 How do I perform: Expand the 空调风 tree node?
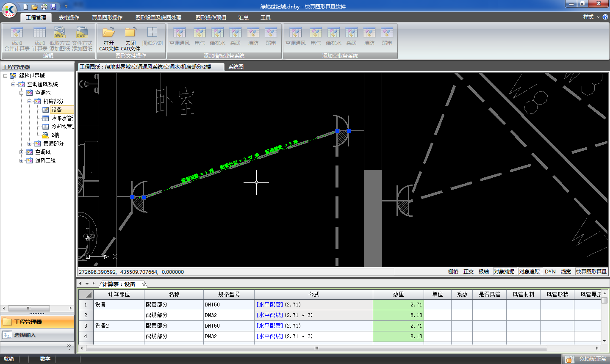(21, 152)
